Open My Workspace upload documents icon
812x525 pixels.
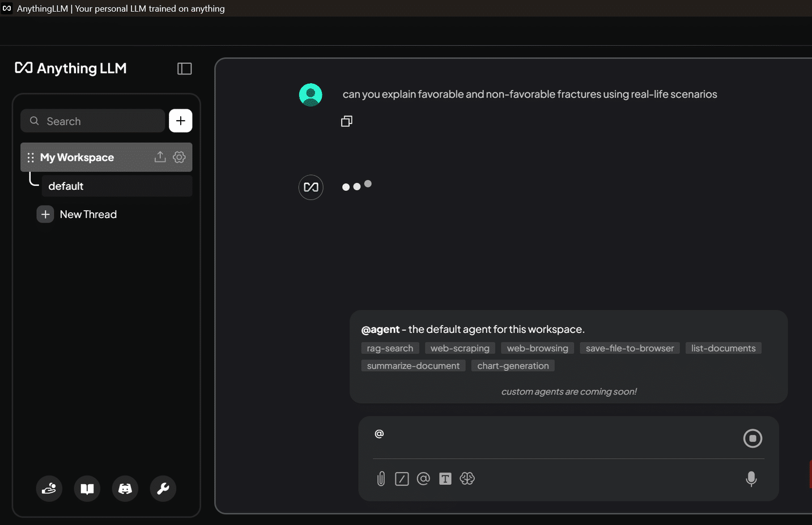tap(160, 157)
